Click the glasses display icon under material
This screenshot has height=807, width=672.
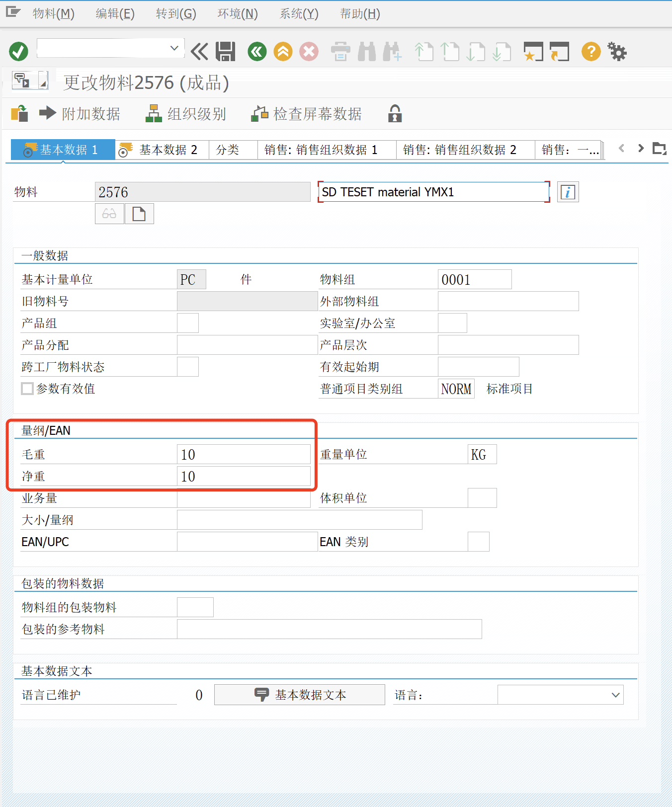click(x=109, y=214)
